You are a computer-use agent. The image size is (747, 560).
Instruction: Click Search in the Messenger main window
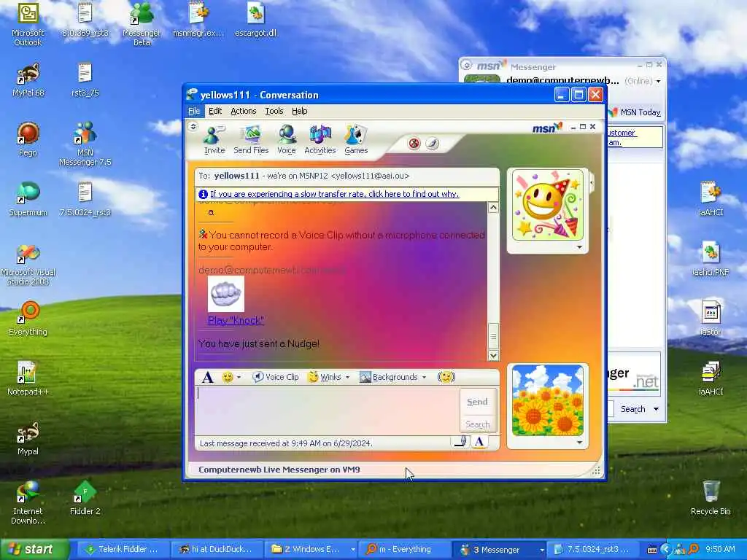tap(632, 409)
